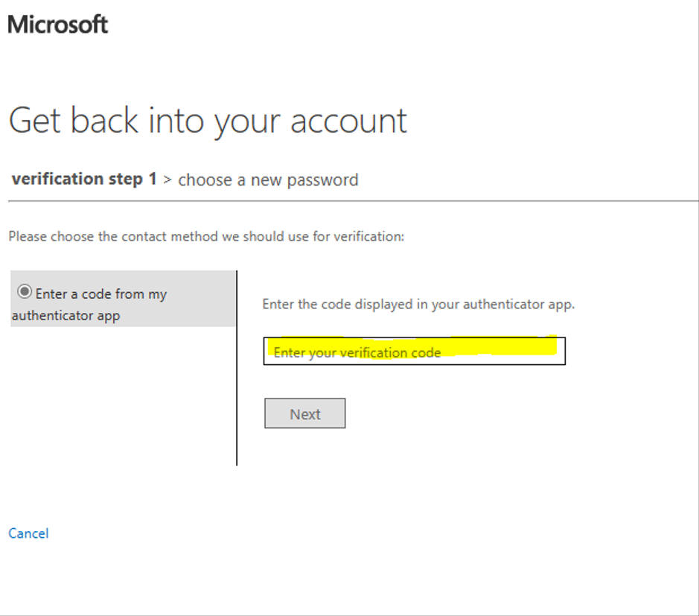This screenshot has height=616, width=699.
Task: Click the Next button
Action: [305, 413]
